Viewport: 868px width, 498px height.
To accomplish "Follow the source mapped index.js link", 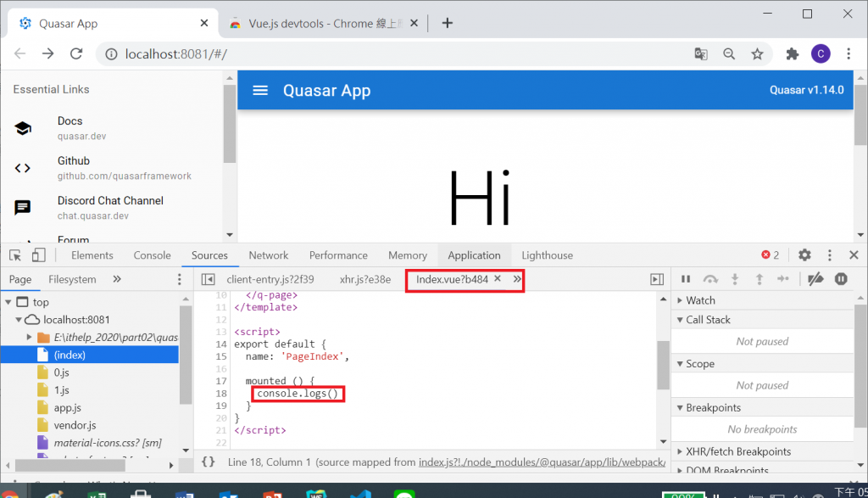I will click(542, 462).
